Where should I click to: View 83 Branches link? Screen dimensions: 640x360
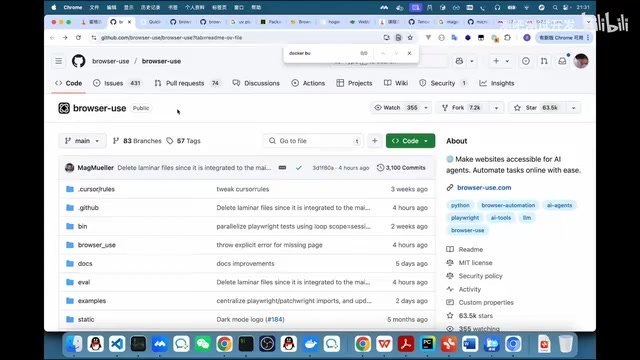coord(137,141)
